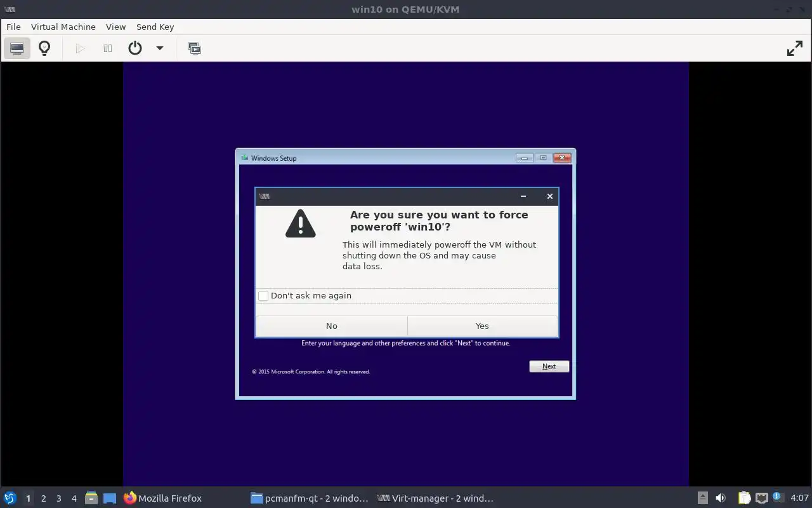Close the Windows Setup window
Image resolution: width=812 pixels, height=508 pixels.
562,158
